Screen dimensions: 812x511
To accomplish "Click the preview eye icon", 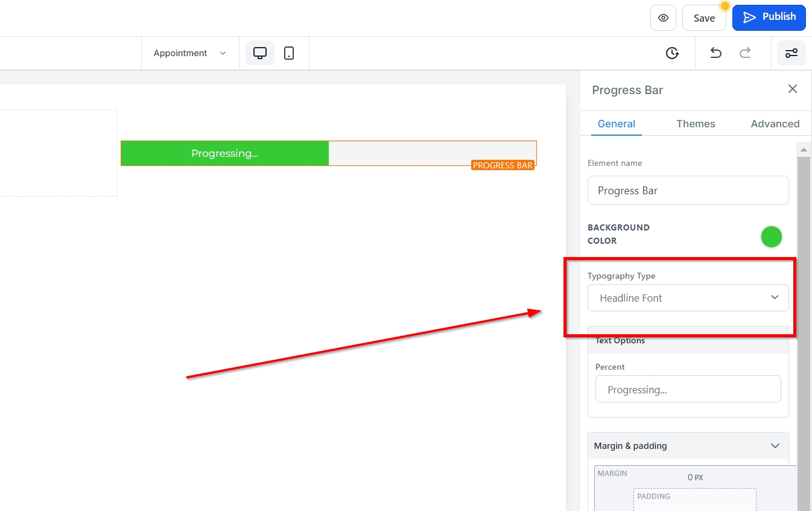I will click(x=663, y=18).
